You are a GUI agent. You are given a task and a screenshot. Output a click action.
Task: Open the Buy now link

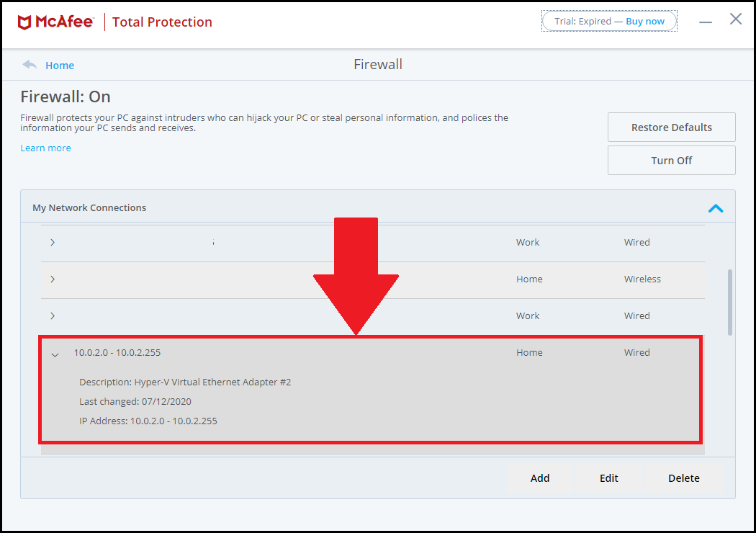pyautogui.click(x=645, y=22)
